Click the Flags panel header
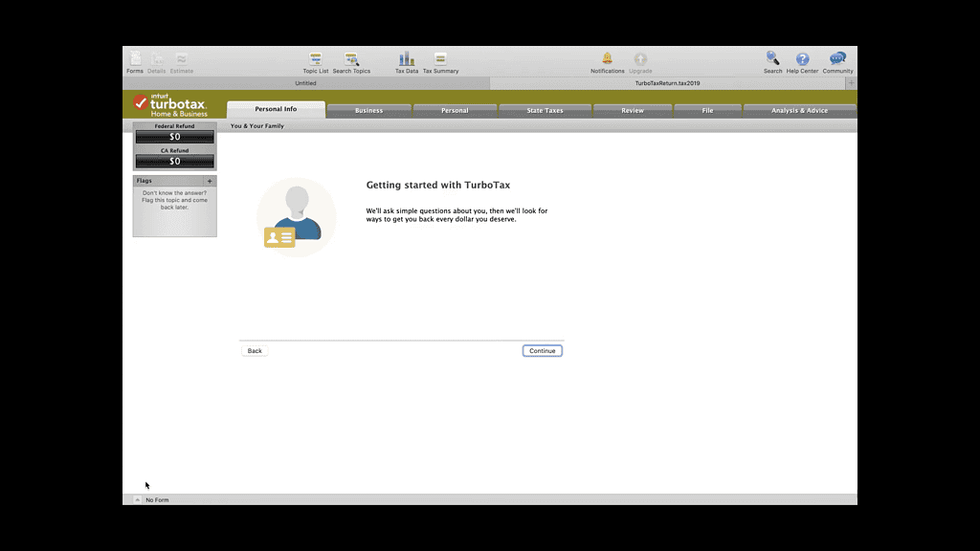Image resolution: width=980 pixels, height=551 pixels. pos(174,181)
